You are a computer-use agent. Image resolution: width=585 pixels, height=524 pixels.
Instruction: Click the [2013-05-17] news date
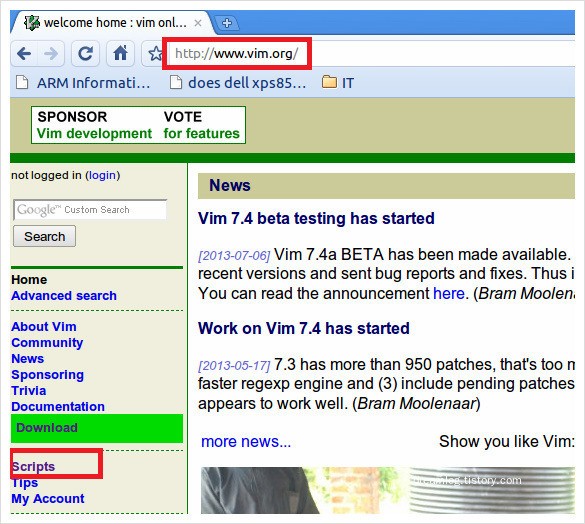coord(234,365)
